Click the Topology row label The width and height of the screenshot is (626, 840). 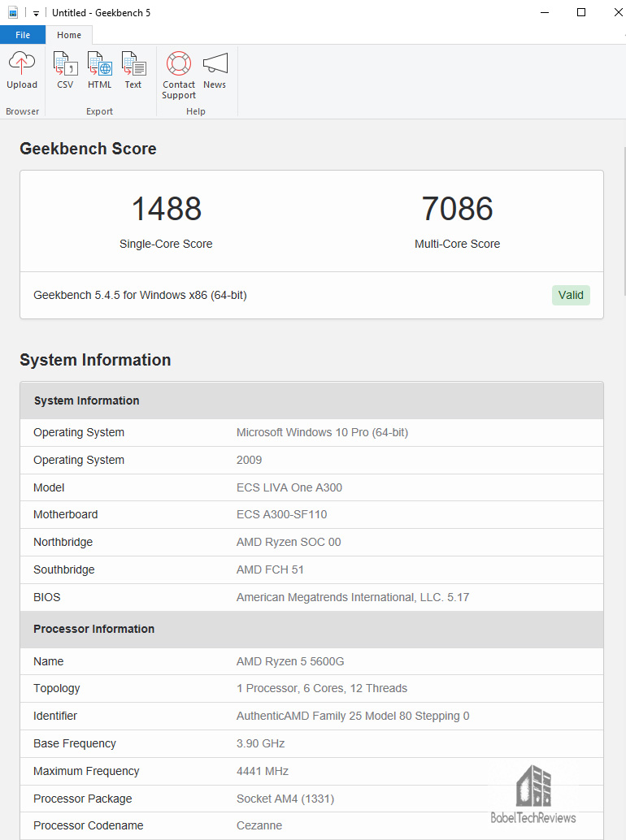[x=56, y=688]
